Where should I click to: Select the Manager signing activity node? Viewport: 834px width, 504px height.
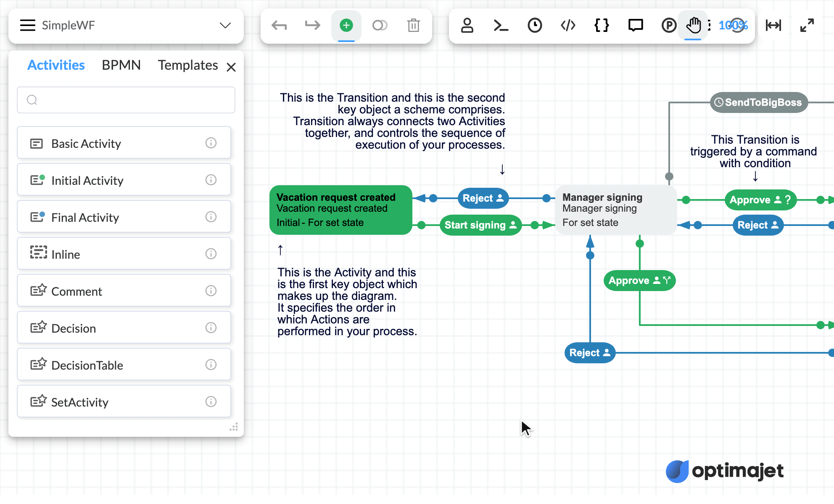click(616, 210)
